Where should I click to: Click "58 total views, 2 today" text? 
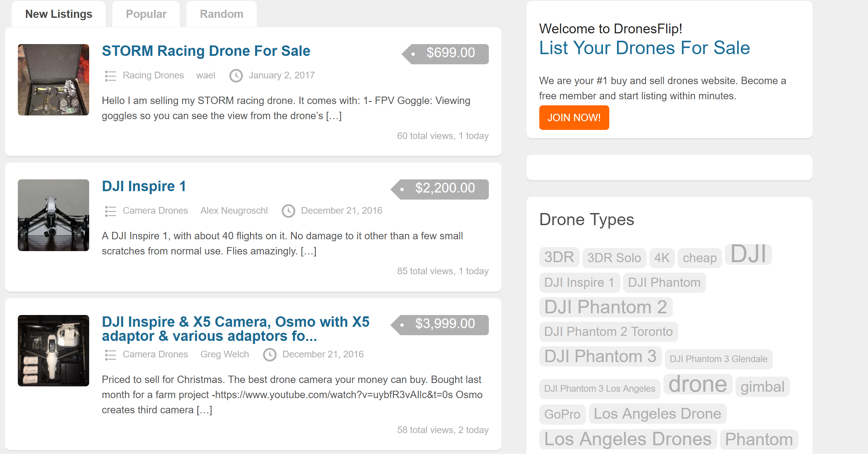[x=443, y=430]
